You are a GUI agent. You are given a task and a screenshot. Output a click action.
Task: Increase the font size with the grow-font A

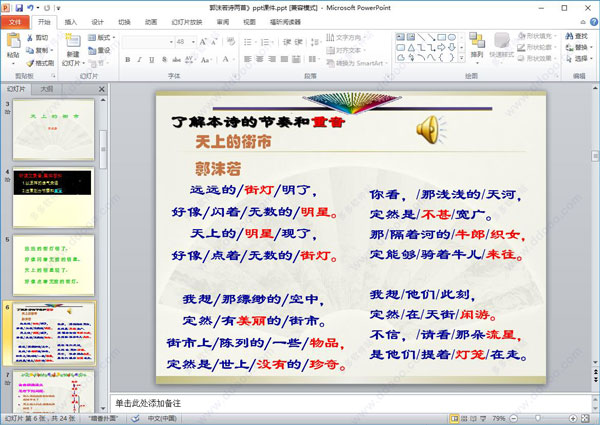[x=203, y=42]
